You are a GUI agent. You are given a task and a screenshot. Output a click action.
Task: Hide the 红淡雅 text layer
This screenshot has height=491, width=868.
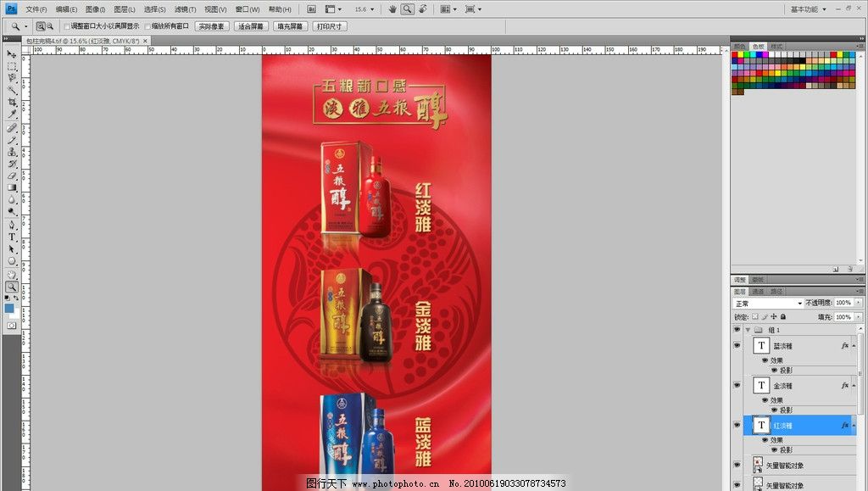737,425
